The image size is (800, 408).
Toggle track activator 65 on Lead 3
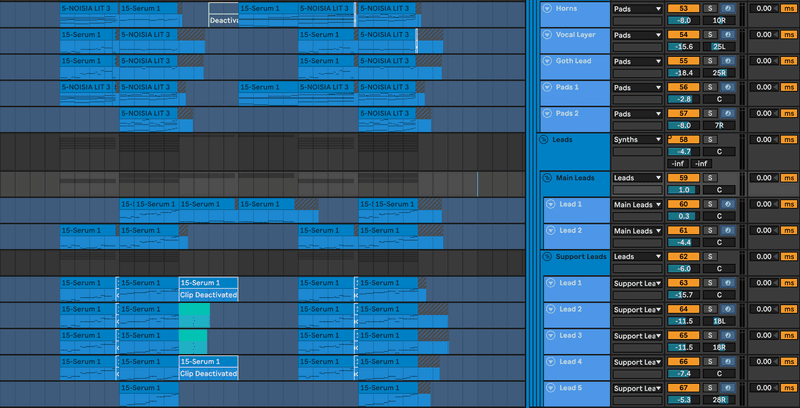(x=683, y=336)
